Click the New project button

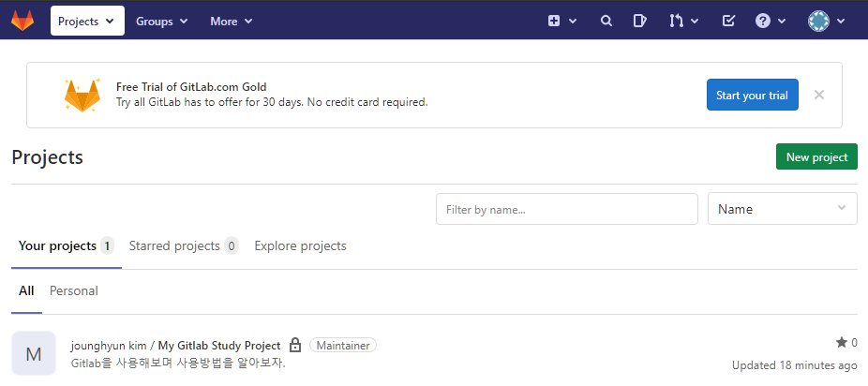(816, 157)
